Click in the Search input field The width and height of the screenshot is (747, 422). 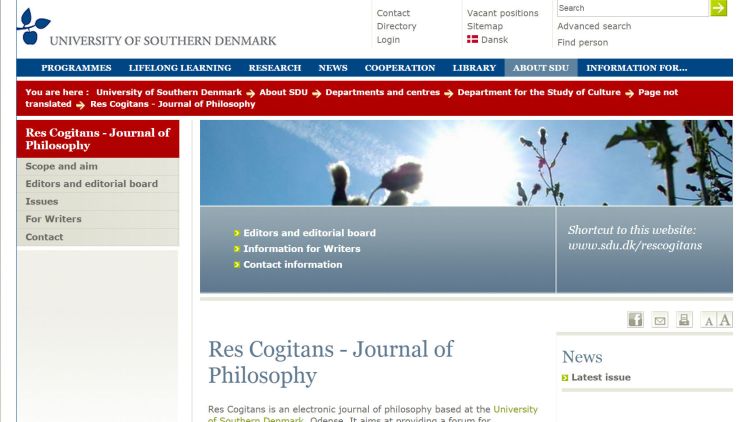pyautogui.click(x=633, y=8)
